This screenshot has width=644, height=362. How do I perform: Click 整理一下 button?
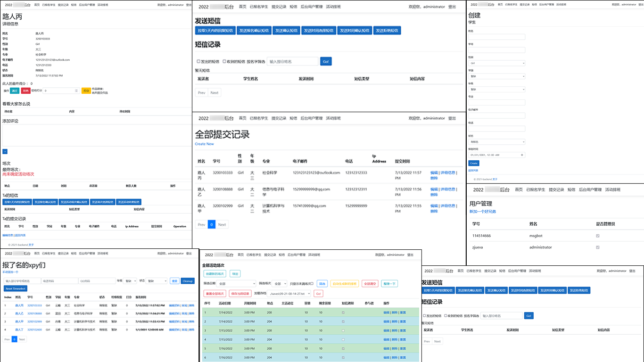389,284
